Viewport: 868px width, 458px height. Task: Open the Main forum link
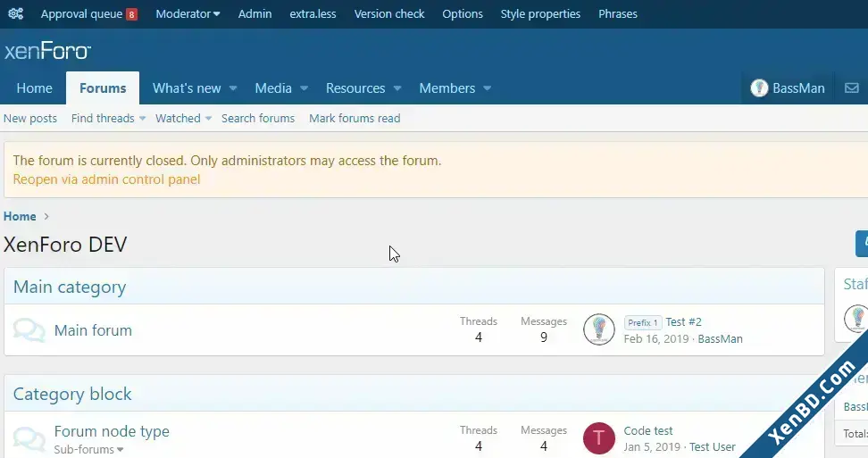pos(93,330)
